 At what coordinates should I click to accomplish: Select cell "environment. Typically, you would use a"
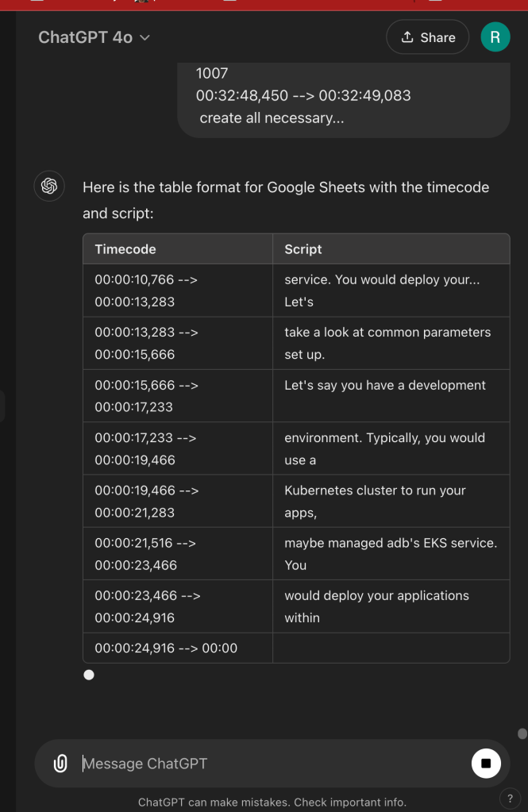(391, 448)
